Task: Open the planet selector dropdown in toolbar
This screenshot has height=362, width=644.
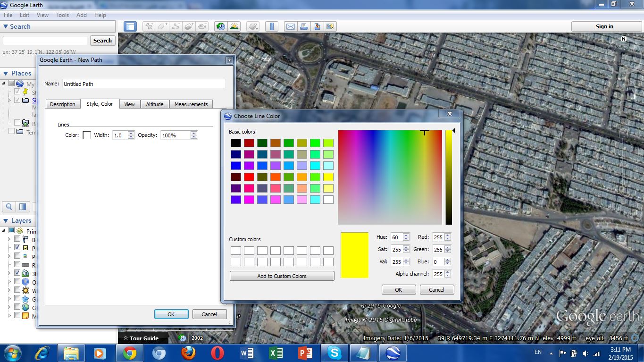Action: point(253,26)
